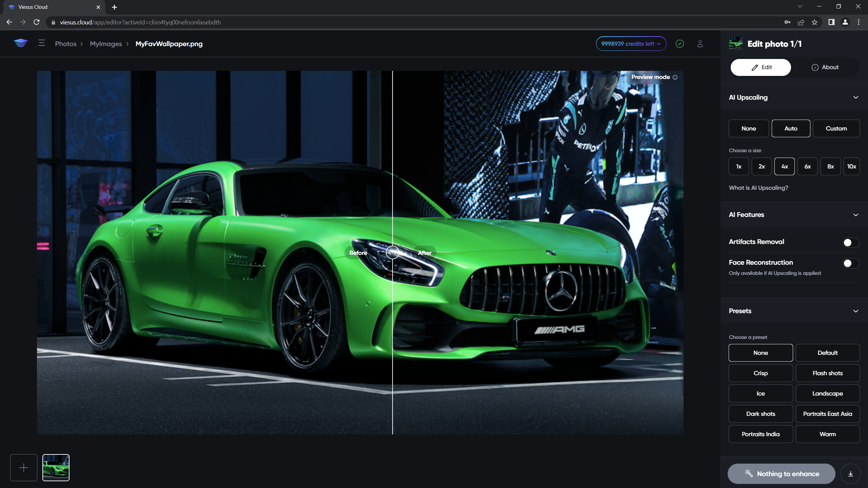Apply the Warm preset

(828, 434)
